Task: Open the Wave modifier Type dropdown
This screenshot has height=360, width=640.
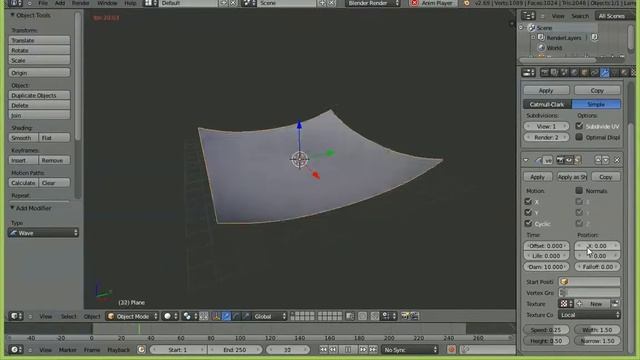Action: coord(43,233)
